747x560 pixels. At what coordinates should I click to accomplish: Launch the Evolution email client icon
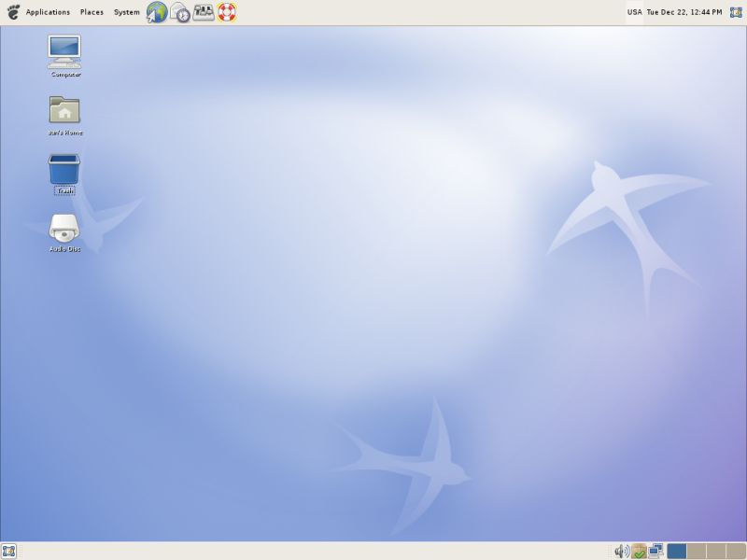[x=178, y=12]
